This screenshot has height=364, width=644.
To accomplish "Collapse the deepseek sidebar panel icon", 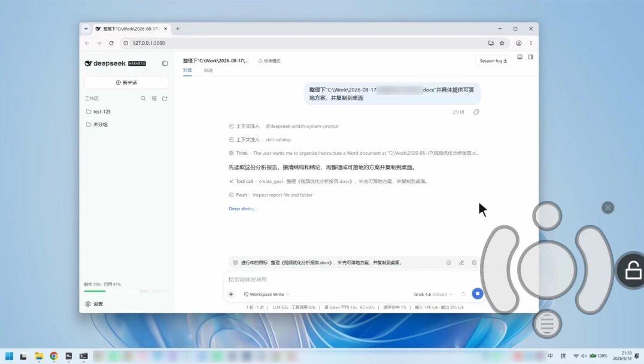I will click(165, 63).
